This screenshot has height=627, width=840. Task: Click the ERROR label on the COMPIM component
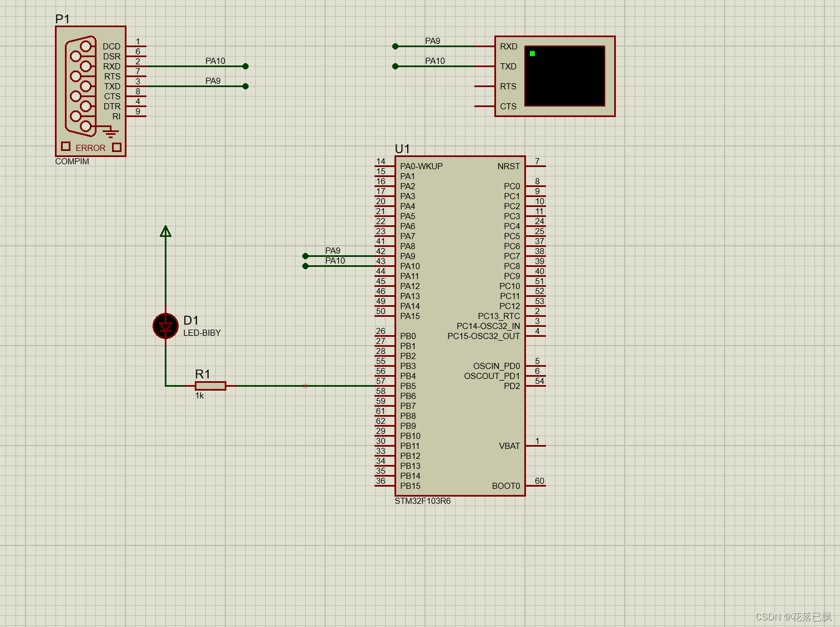tap(90, 148)
